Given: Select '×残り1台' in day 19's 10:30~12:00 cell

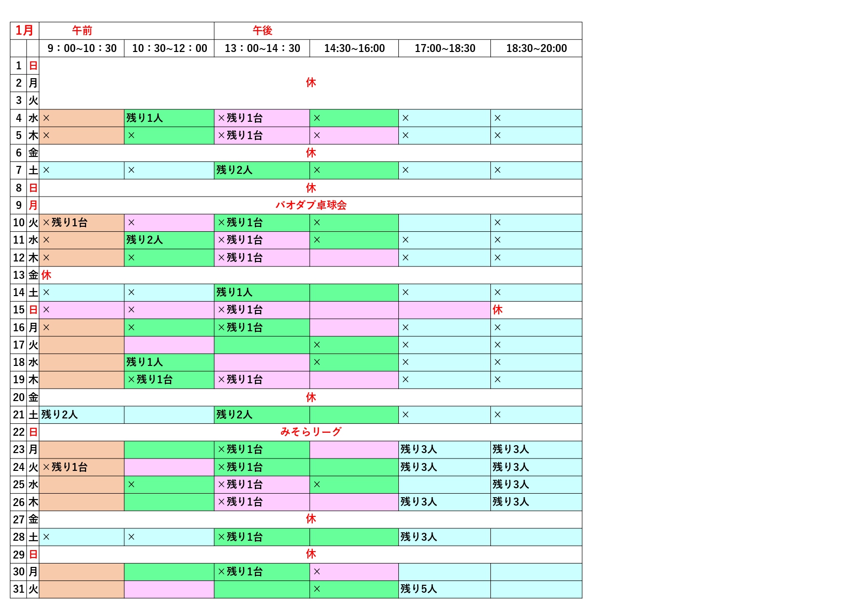Looking at the screenshot, I should pos(150,379).
